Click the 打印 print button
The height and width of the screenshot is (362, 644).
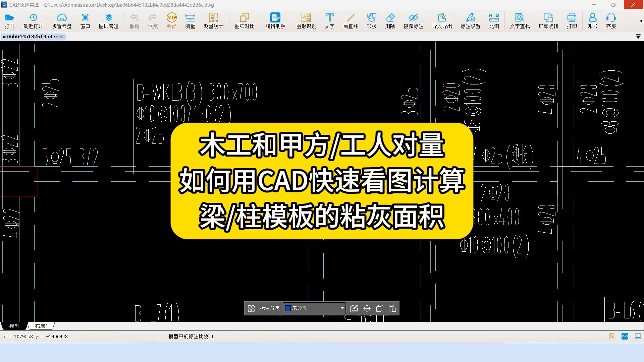[572, 21]
